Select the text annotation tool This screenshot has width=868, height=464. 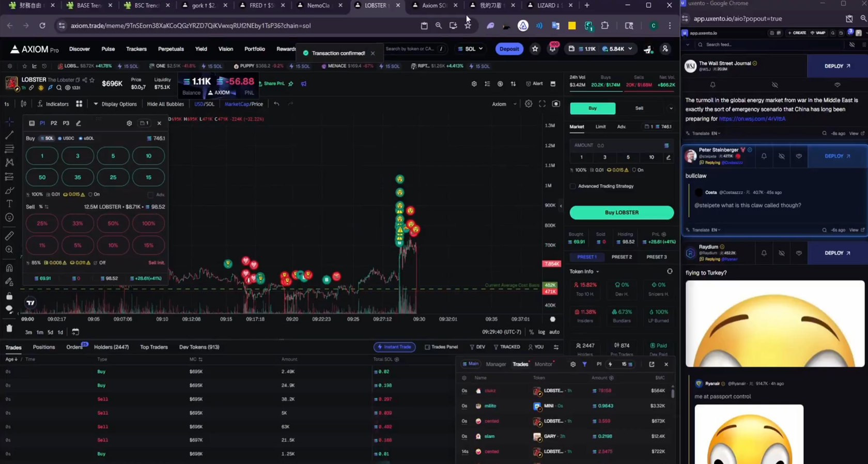tap(9, 204)
